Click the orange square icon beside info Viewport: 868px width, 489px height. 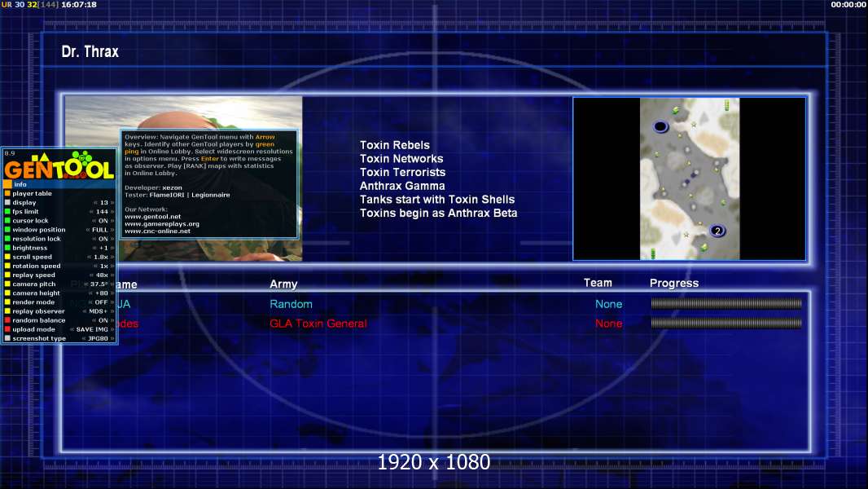(x=7, y=184)
